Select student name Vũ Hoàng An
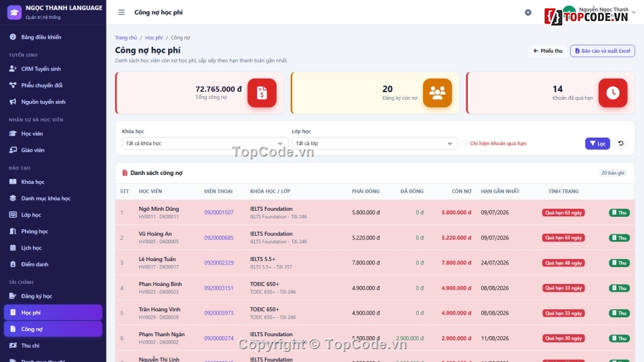 [x=155, y=234]
